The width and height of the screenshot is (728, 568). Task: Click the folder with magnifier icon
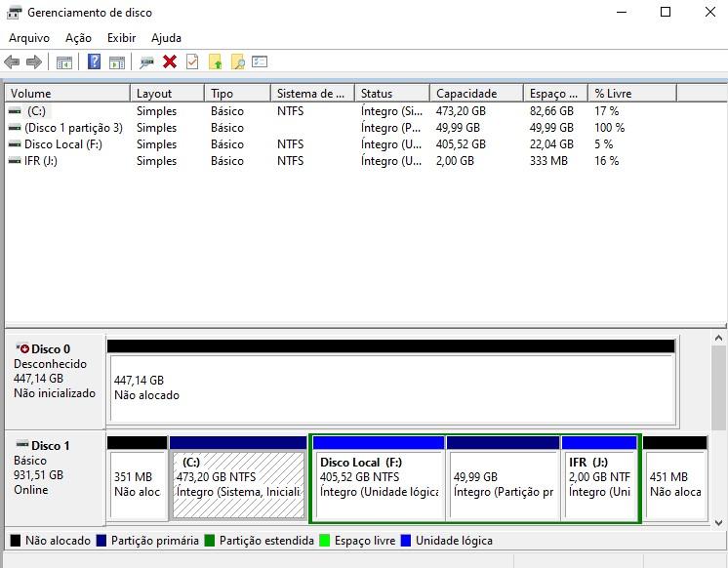pyautogui.click(x=238, y=61)
